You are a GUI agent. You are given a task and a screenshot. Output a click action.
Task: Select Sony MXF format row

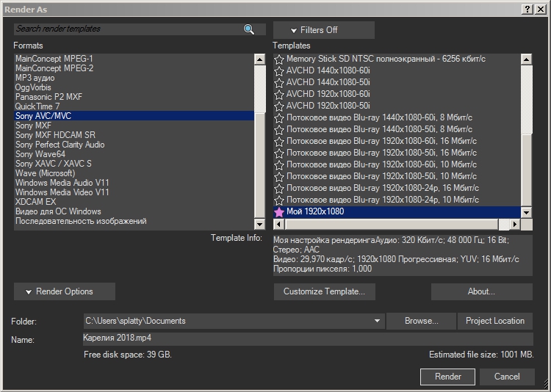[x=134, y=126]
